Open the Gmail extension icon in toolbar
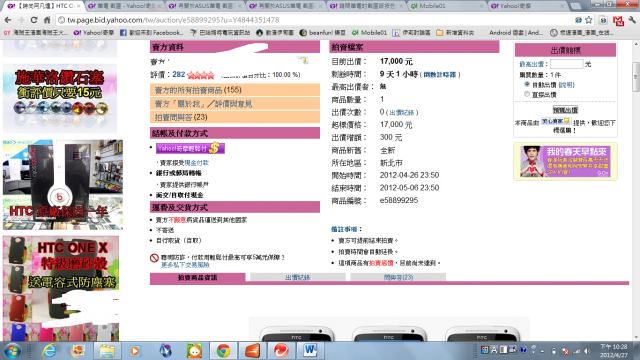Screen dimensions: 640x360 coord(618,20)
